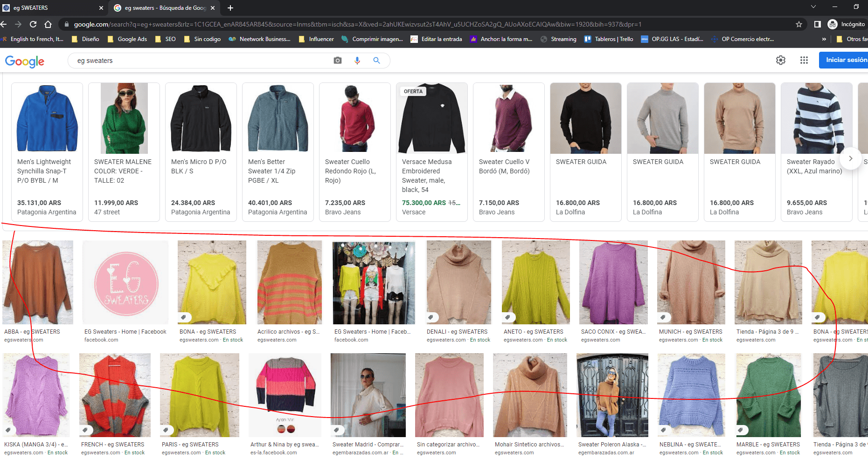
Task: Advance shopping carousel with right arrow
Action: pyautogui.click(x=850, y=158)
